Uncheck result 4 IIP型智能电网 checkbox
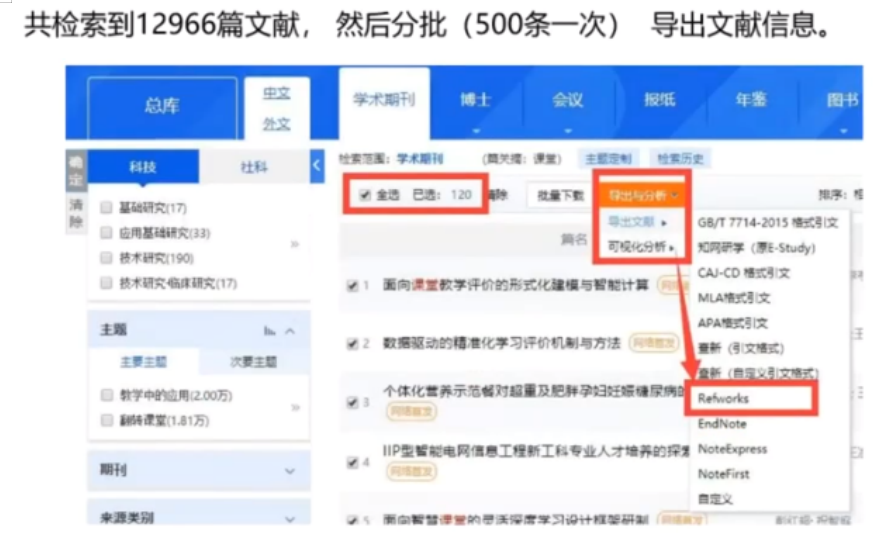The width and height of the screenshot is (874, 546). [352, 462]
